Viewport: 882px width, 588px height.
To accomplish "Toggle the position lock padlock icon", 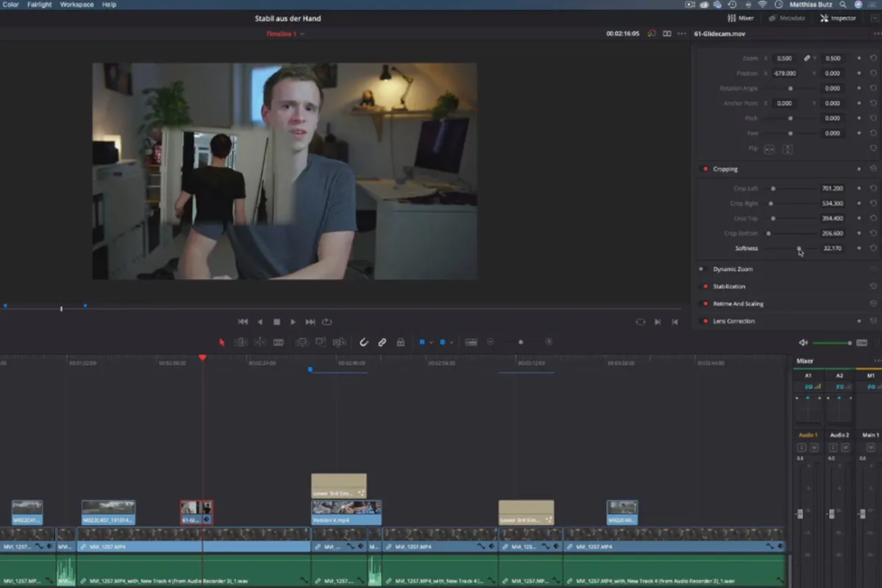I will click(401, 343).
